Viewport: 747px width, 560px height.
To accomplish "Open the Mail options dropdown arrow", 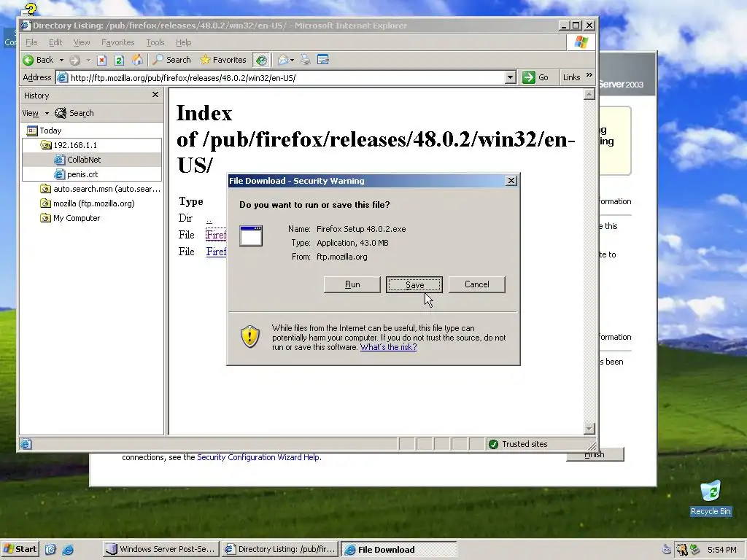I will point(292,60).
